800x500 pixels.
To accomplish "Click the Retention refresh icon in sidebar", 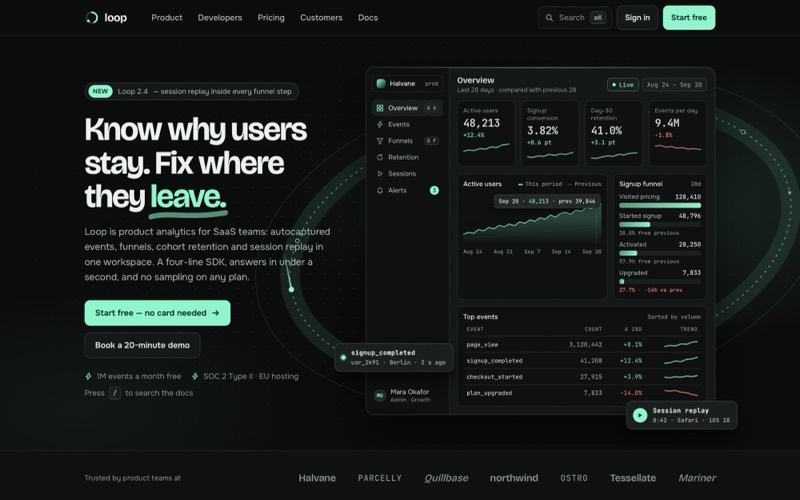I will pos(380,157).
